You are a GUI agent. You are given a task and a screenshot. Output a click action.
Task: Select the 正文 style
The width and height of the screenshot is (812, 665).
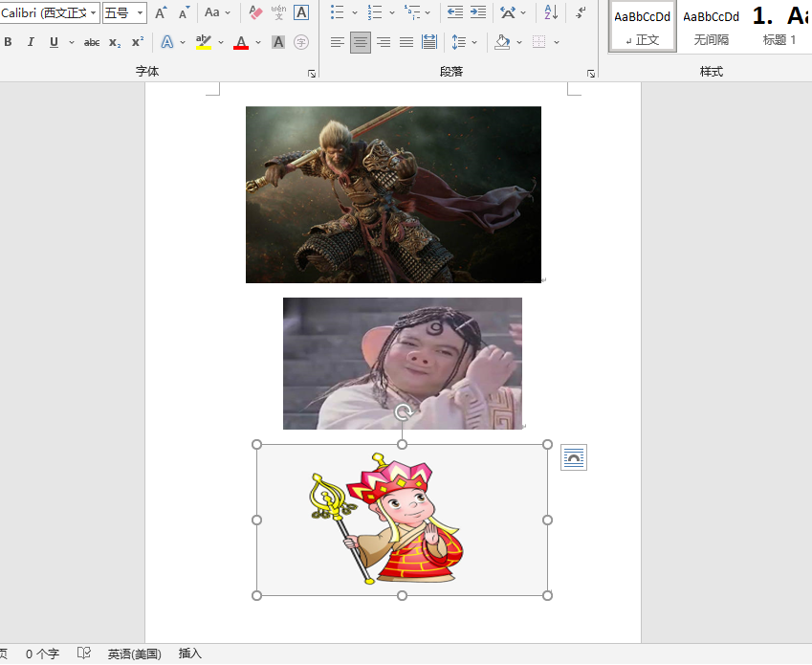(x=642, y=27)
